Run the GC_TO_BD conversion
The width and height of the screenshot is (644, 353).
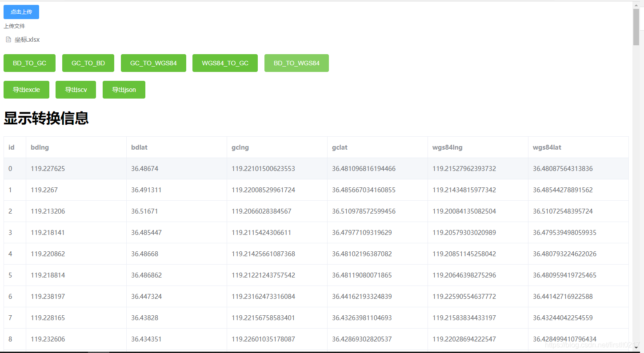(88, 63)
